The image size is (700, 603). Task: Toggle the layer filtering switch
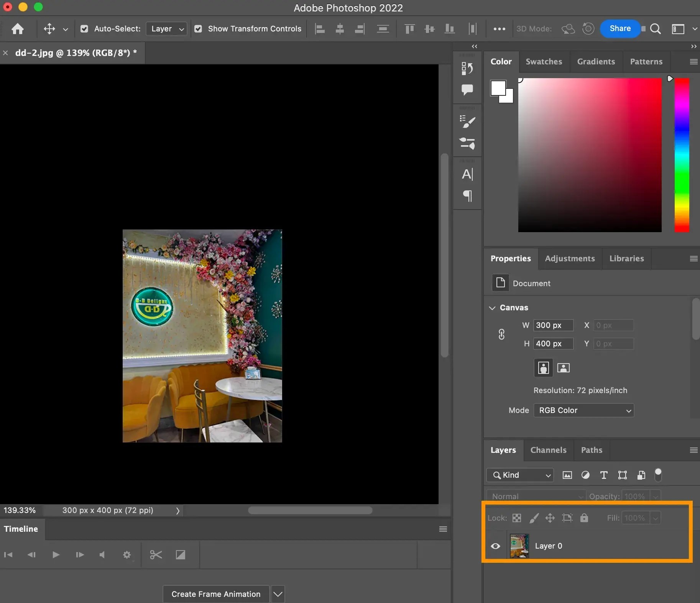click(x=658, y=475)
